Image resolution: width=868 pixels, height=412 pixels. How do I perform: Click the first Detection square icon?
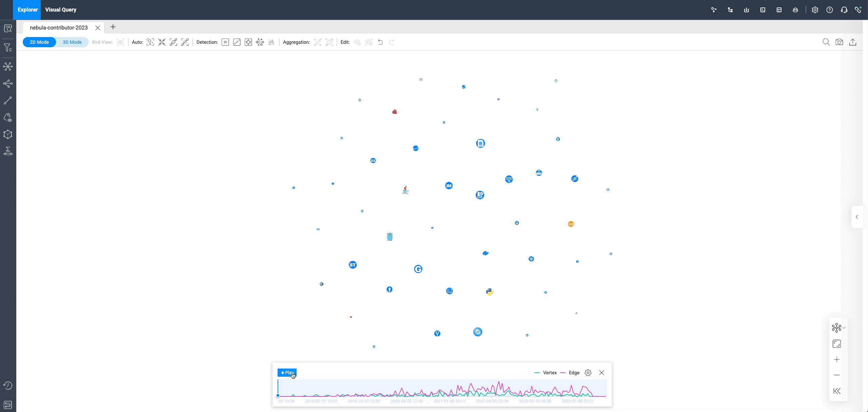(225, 42)
